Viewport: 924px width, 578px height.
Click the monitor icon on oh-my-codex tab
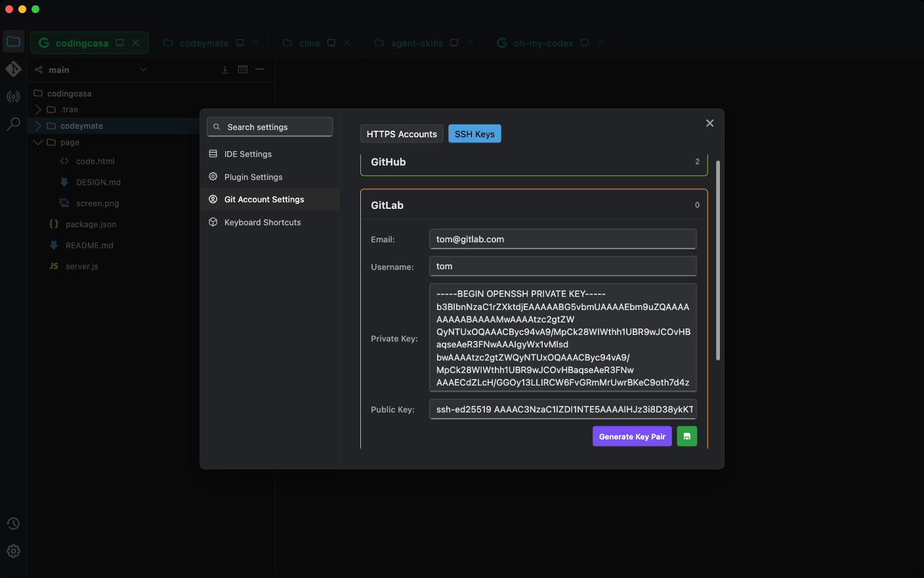585,43
